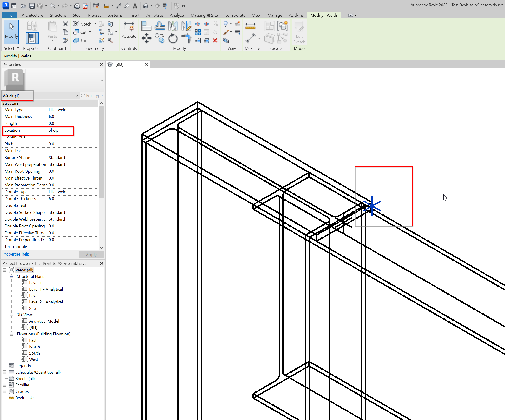Open Export PDF from Quick Access Toolbar

[x=85, y=6]
